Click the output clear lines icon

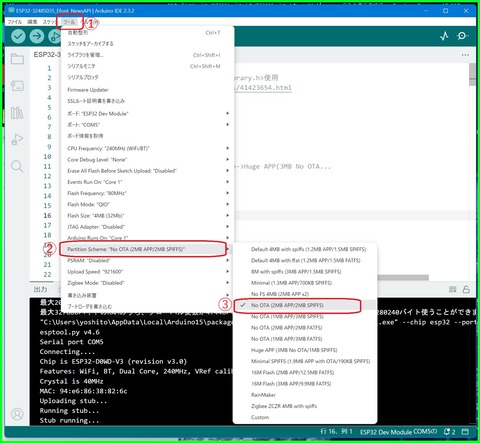click(x=452, y=289)
